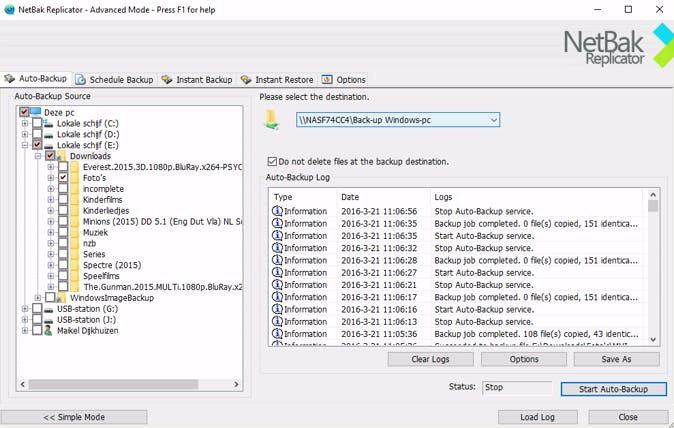Image resolution: width=674 pixels, height=428 pixels.
Task: Collapse the Downloads tree node
Action: click(38, 156)
